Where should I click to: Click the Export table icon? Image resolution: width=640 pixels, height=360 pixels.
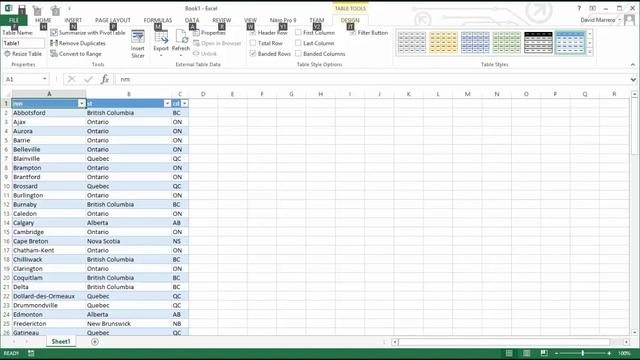(x=161, y=37)
